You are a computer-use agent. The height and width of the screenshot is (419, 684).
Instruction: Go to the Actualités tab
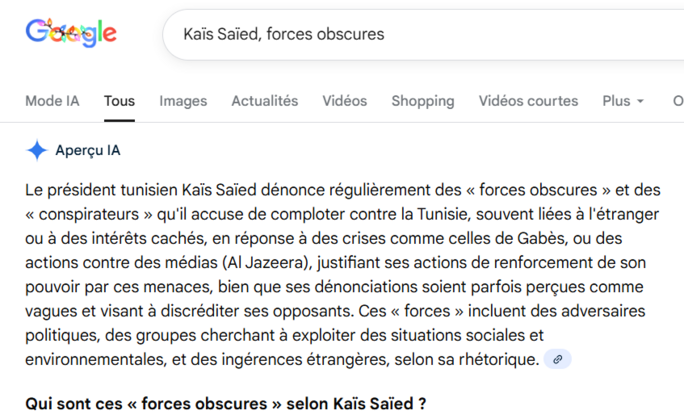[264, 101]
